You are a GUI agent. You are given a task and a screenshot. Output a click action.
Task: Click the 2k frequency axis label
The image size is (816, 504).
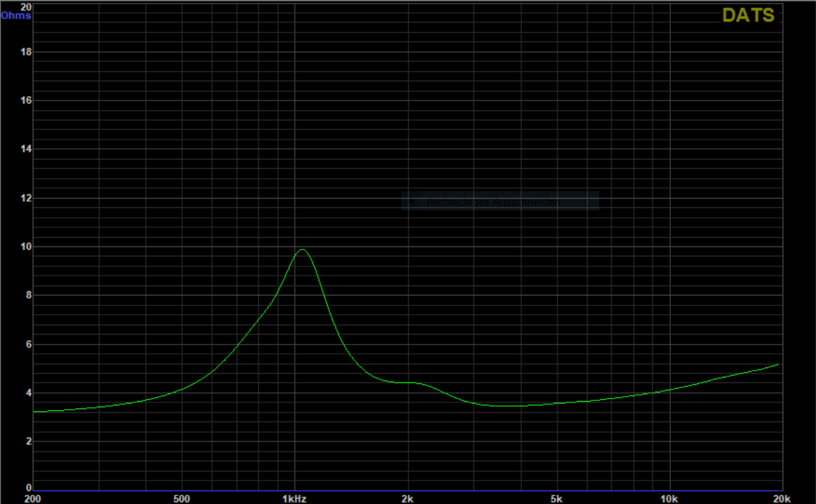tap(407, 498)
